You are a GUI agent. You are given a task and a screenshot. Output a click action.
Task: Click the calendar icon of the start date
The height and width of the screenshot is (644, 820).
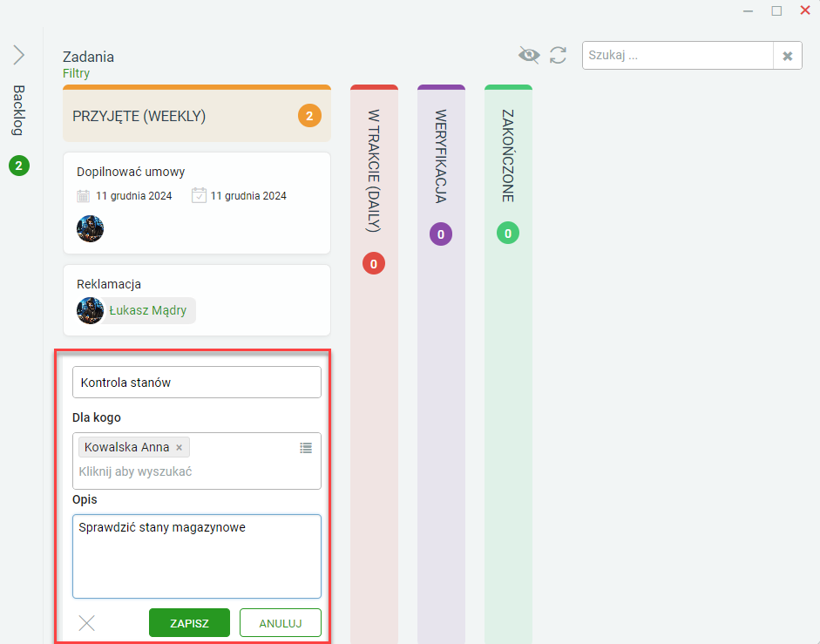click(x=83, y=196)
